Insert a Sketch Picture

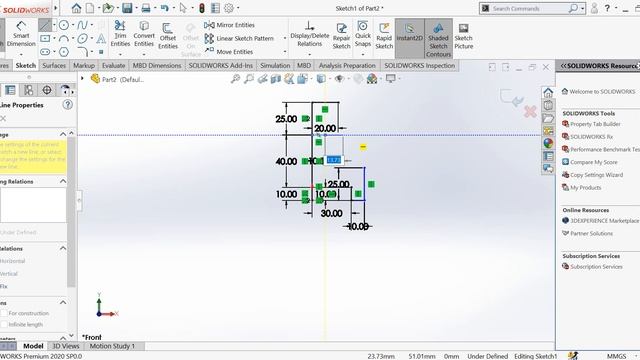(x=464, y=36)
